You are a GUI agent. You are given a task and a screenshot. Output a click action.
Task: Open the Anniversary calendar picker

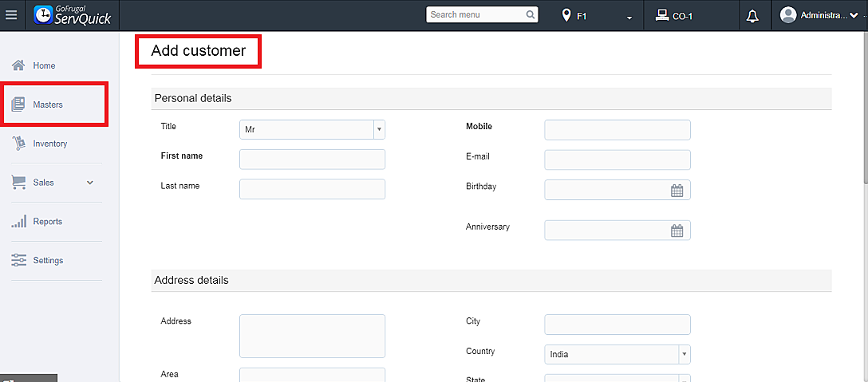(677, 231)
